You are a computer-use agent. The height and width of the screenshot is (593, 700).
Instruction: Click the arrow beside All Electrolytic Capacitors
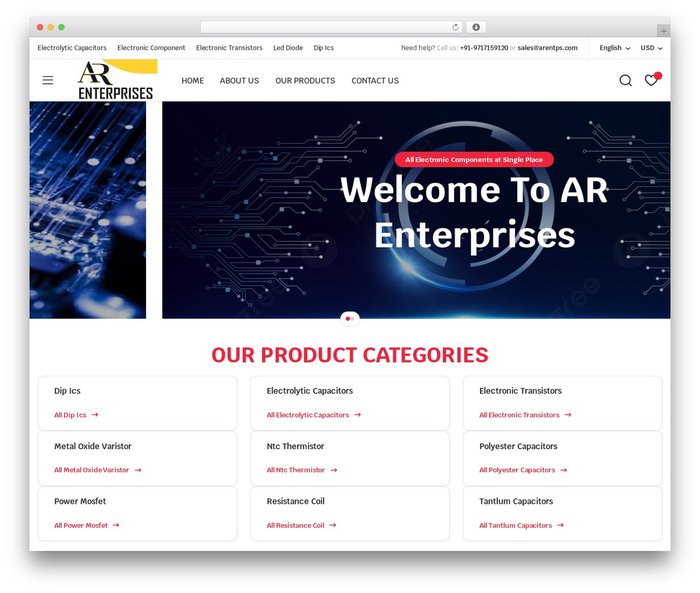click(358, 415)
